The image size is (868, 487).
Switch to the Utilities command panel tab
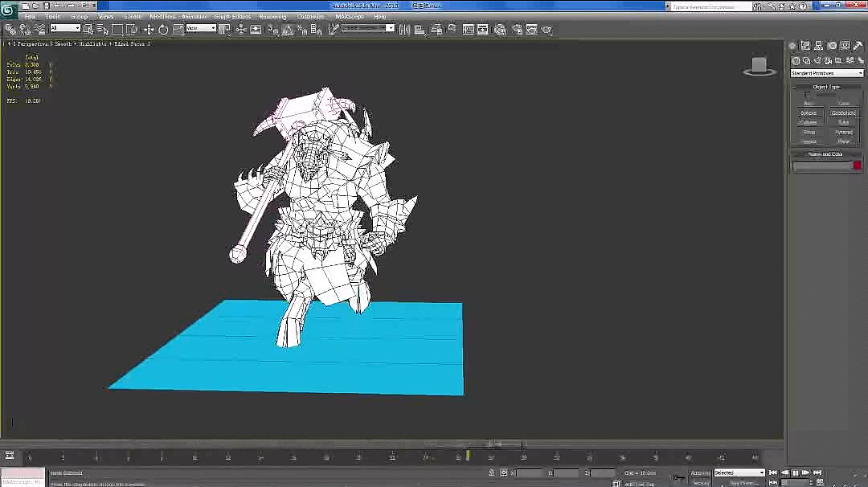(x=858, y=46)
